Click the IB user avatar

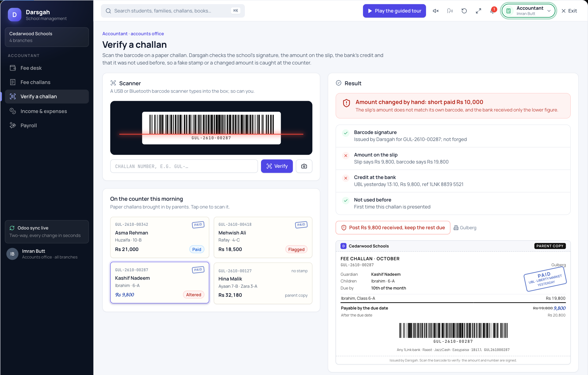tap(12, 254)
